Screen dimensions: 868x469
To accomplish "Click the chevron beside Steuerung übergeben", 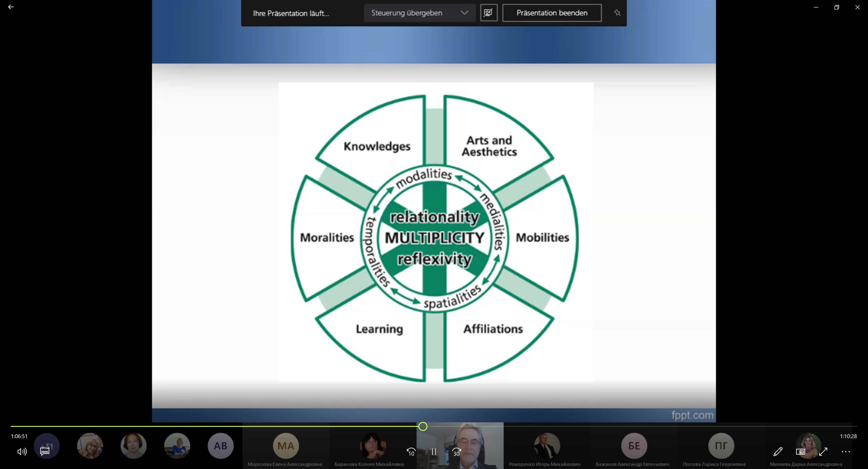I will (x=464, y=13).
